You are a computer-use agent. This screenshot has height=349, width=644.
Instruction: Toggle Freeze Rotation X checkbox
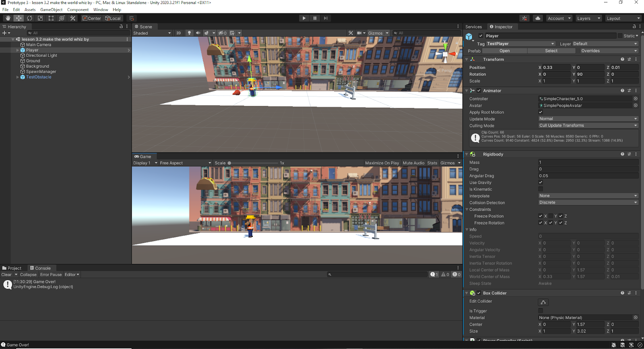click(x=541, y=223)
